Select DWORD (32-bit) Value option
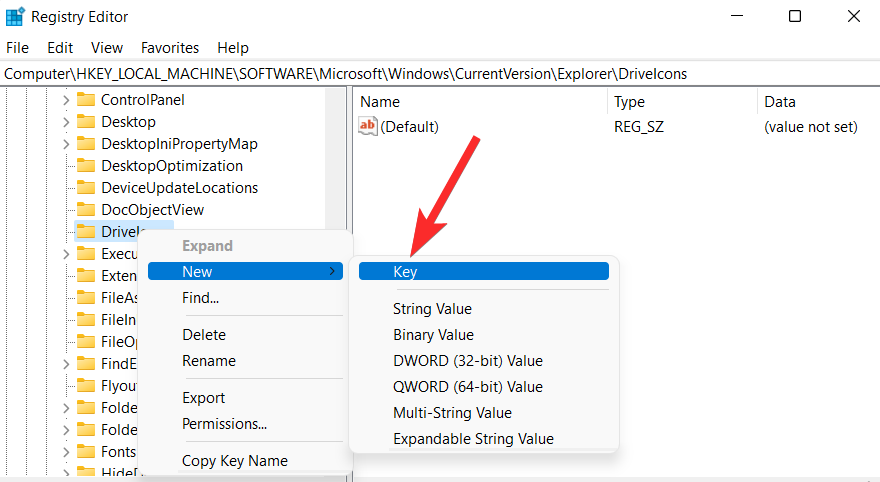This screenshot has height=482, width=880. pos(468,361)
